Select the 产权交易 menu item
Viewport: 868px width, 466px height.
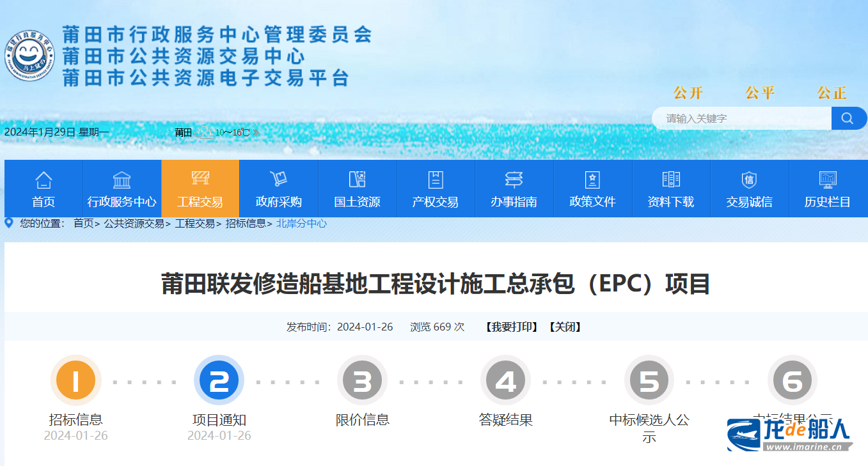(x=436, y=202)
